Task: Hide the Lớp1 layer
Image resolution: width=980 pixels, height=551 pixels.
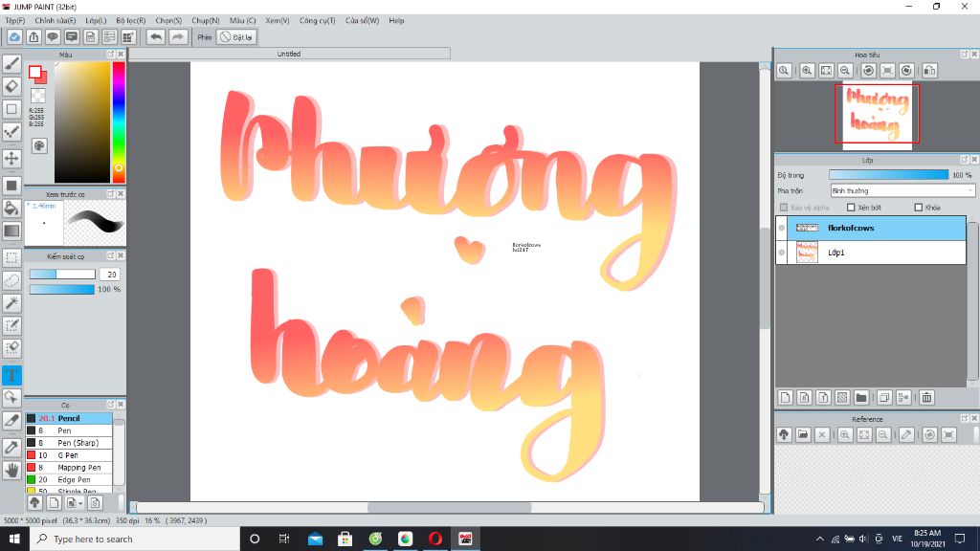Action: tap(781, 253)
